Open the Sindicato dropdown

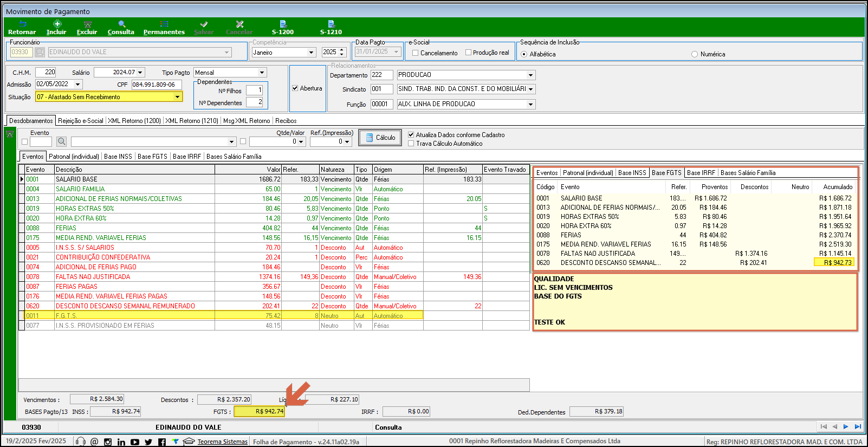[x=531, y=89]
